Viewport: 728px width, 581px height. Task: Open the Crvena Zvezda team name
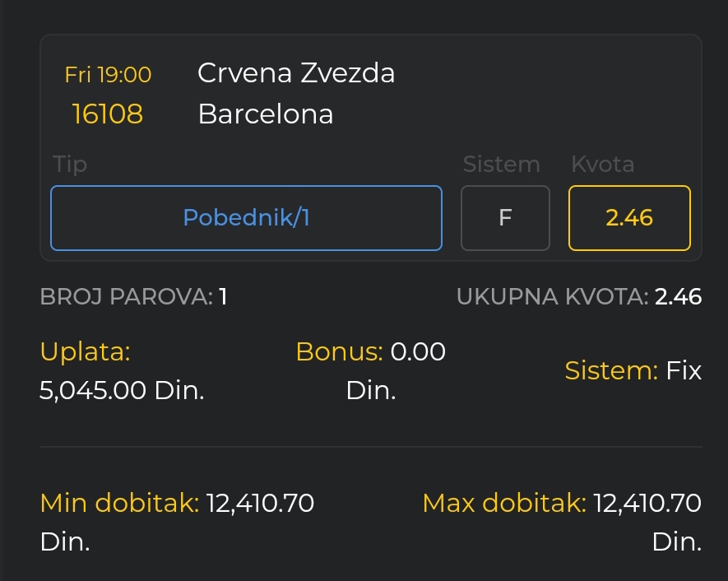pos(296,73)
